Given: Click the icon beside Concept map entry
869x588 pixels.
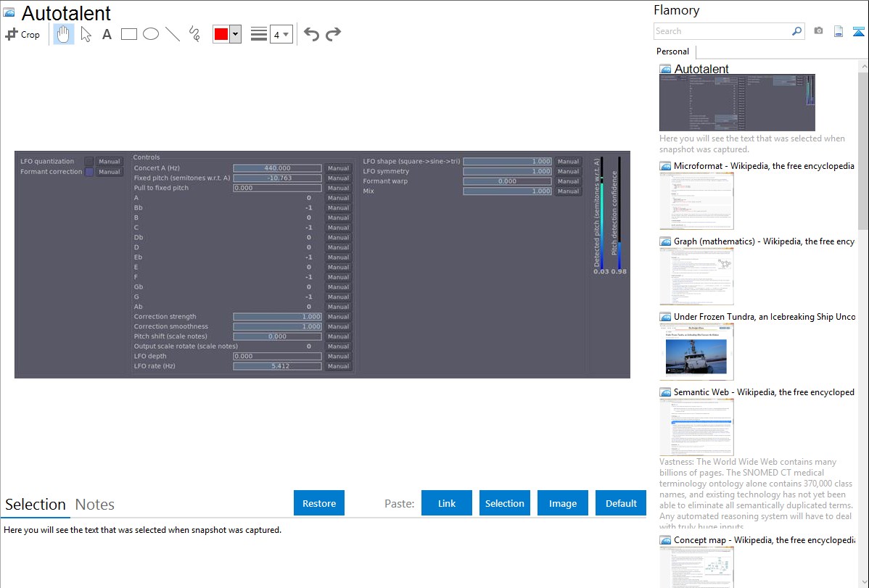Looking at the screenshot, I should coord(665,540).
